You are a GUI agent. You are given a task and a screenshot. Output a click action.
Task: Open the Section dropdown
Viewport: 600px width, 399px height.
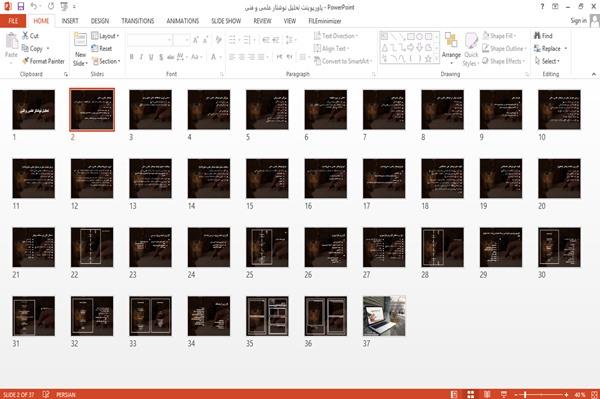[x=106, y=61]
